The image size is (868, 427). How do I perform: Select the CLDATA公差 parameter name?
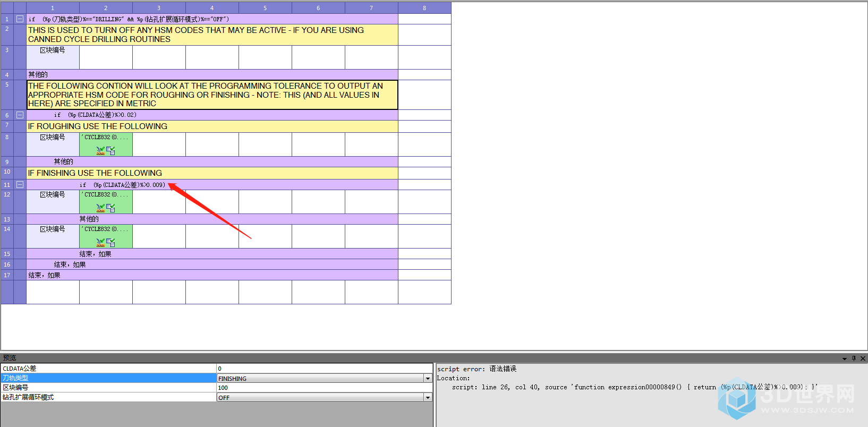tap(20, 368)
